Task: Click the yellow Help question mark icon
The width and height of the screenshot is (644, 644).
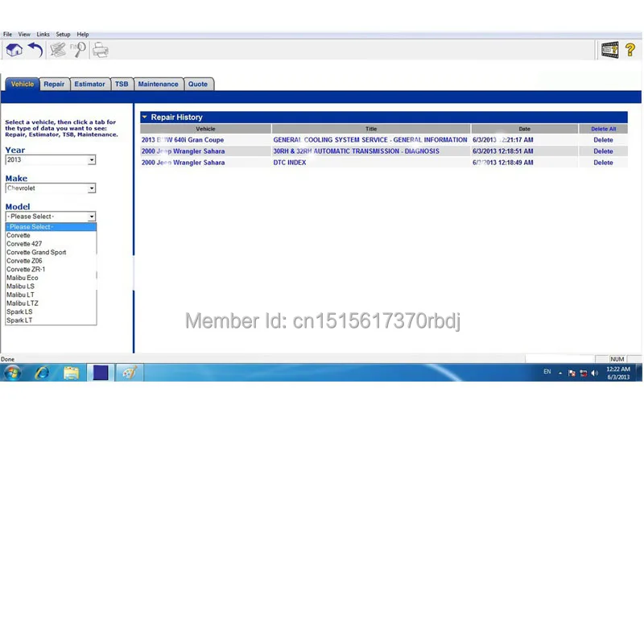Action: click(x=630, y=50)
